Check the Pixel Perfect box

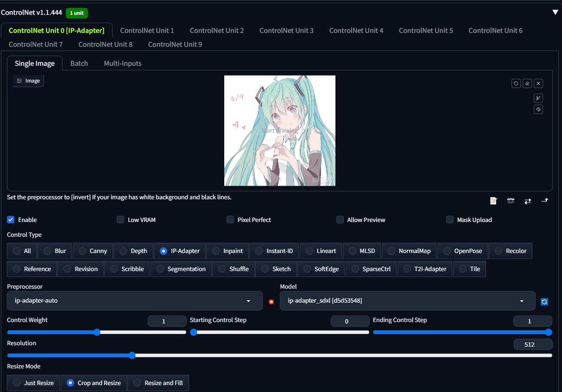[x=230, y=220]
